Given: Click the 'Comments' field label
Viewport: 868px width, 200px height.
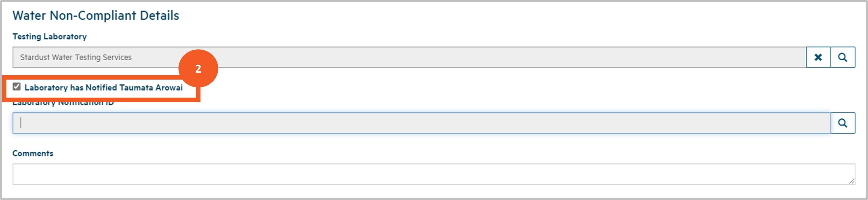Looking at the screenshot, I should pos(33,153).
